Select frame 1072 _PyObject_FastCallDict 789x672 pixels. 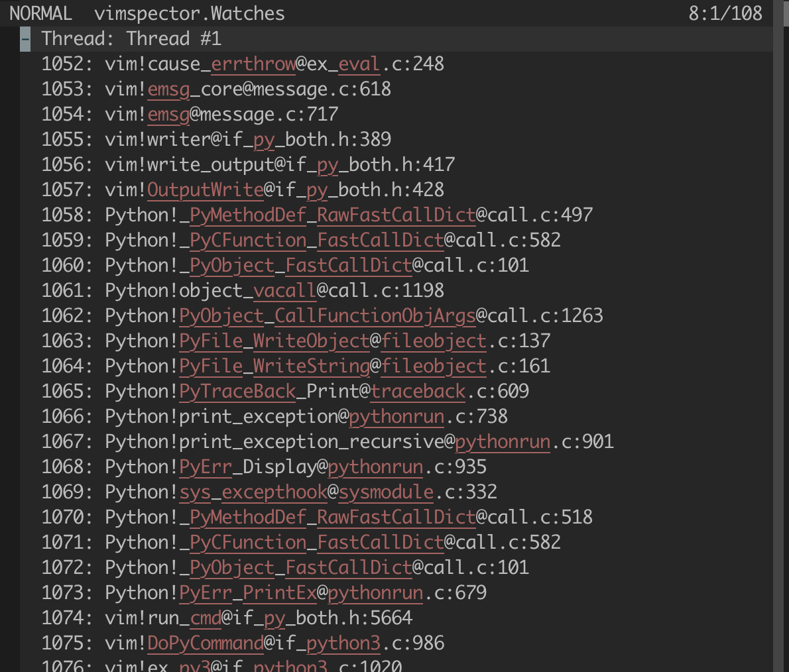click(x=285, y=567)
